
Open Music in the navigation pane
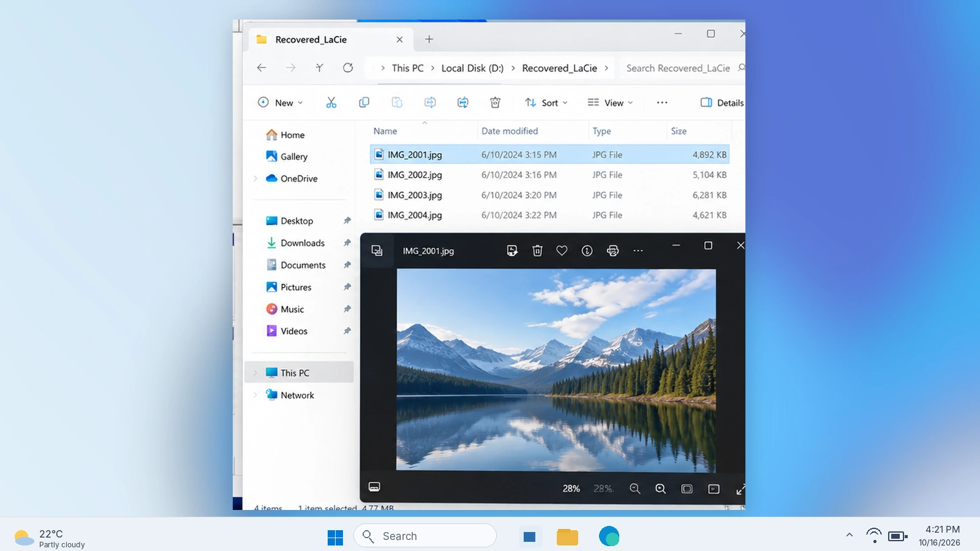[x=285, y=309]
